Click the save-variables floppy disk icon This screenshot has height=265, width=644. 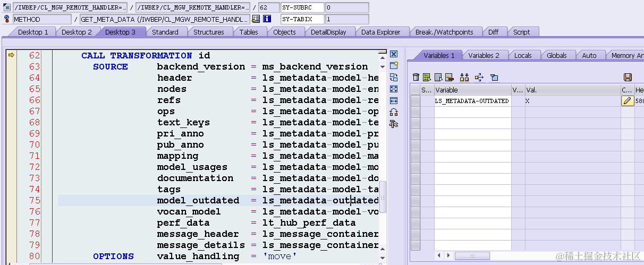[x=628, y=78]
